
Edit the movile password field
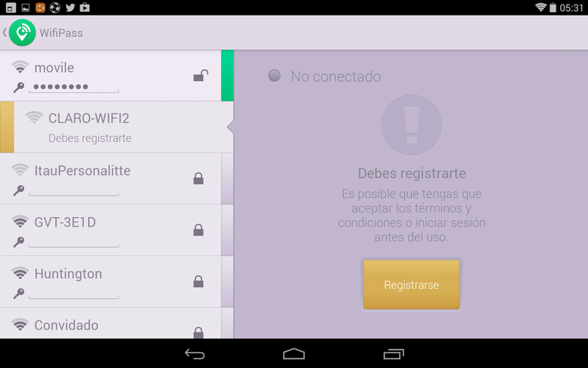[x=74, y=87]
